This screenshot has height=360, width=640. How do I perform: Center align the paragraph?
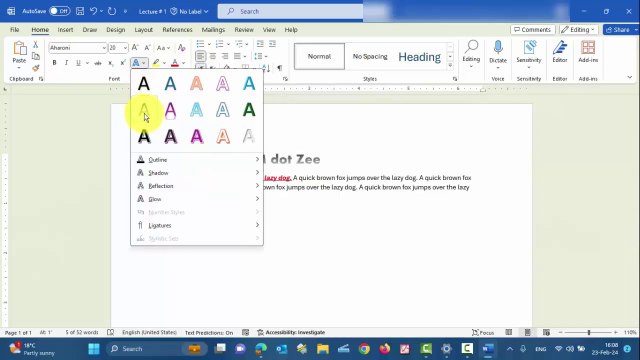pos(213,56)
